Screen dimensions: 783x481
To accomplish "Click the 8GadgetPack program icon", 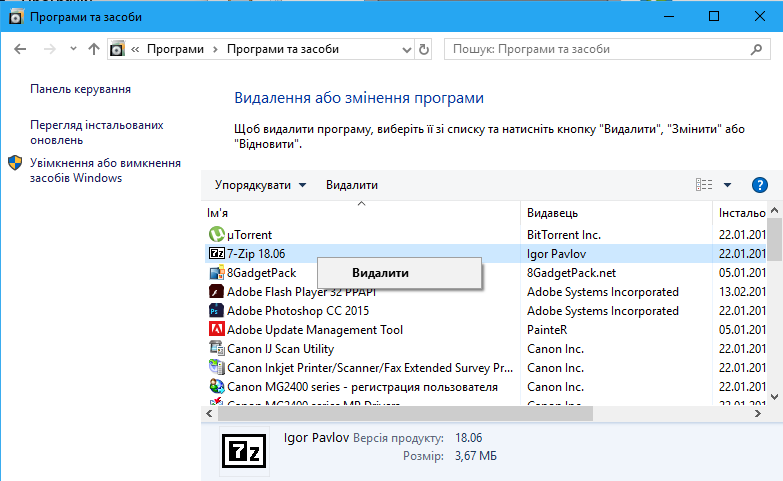I will coord(216,273).
